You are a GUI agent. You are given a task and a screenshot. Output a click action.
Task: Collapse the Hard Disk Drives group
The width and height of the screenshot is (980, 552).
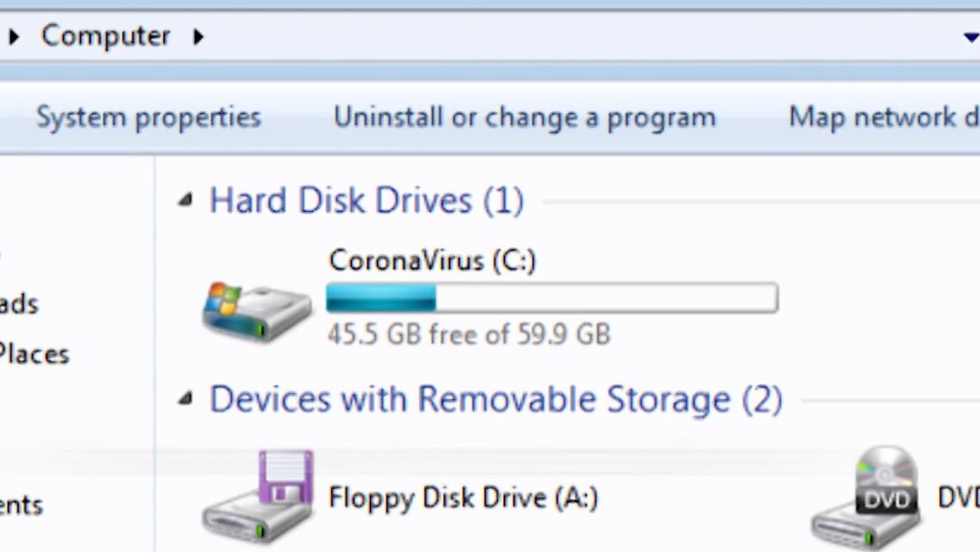point(185,201)
